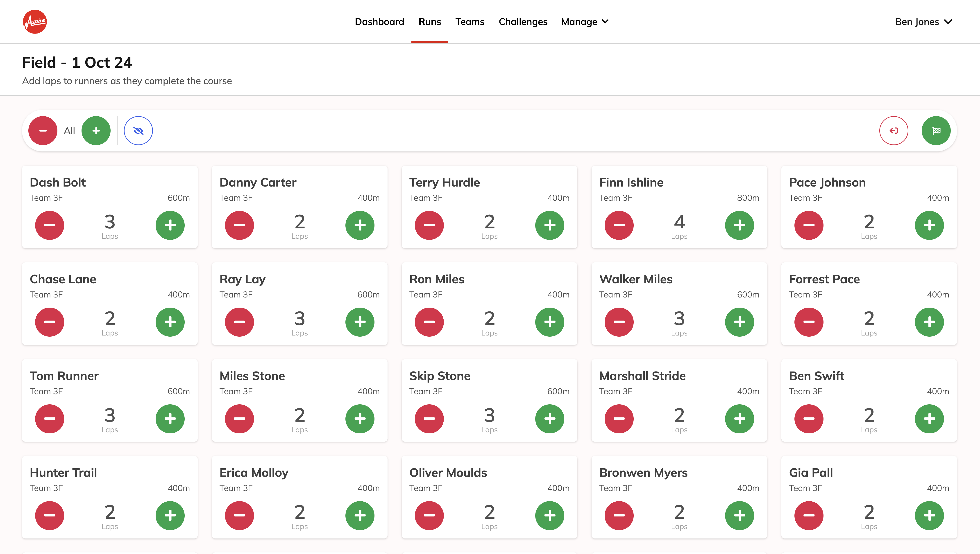Add a lap for Walker Miles
This screenshot has height=554, width=980.
(739, 322)
